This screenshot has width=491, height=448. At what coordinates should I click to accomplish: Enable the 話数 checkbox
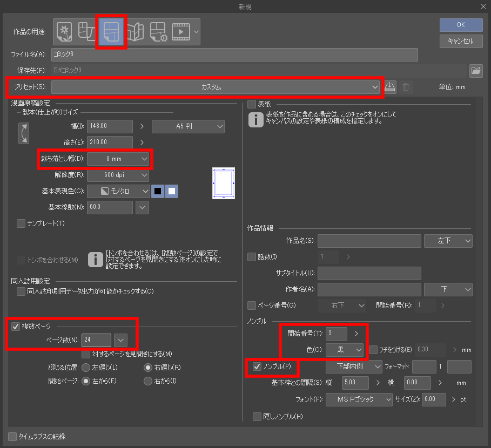coord(252,257)
